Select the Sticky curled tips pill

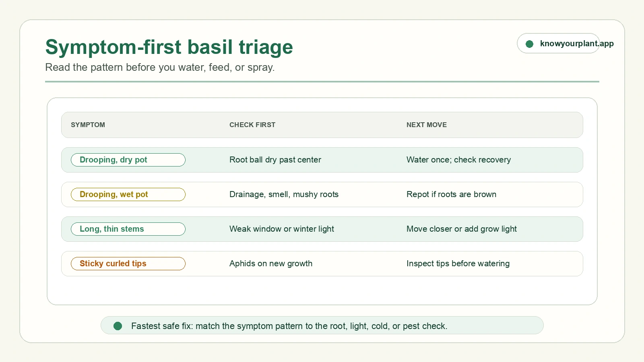tap(128, 263)
